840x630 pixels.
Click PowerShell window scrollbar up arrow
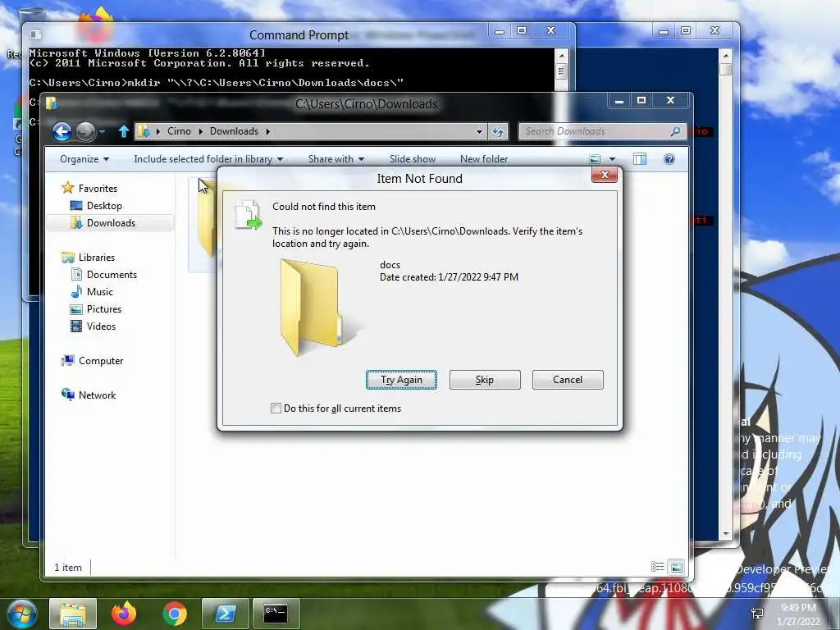726,55
